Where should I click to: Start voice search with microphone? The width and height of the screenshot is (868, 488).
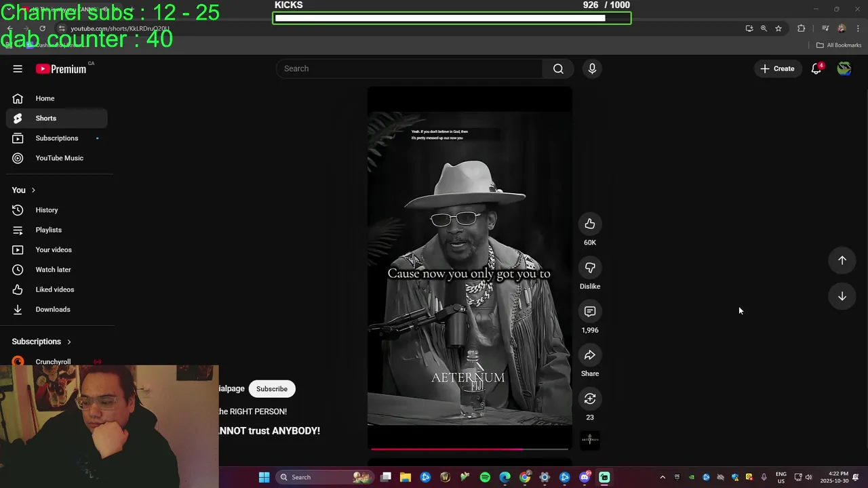click(592, 68)
